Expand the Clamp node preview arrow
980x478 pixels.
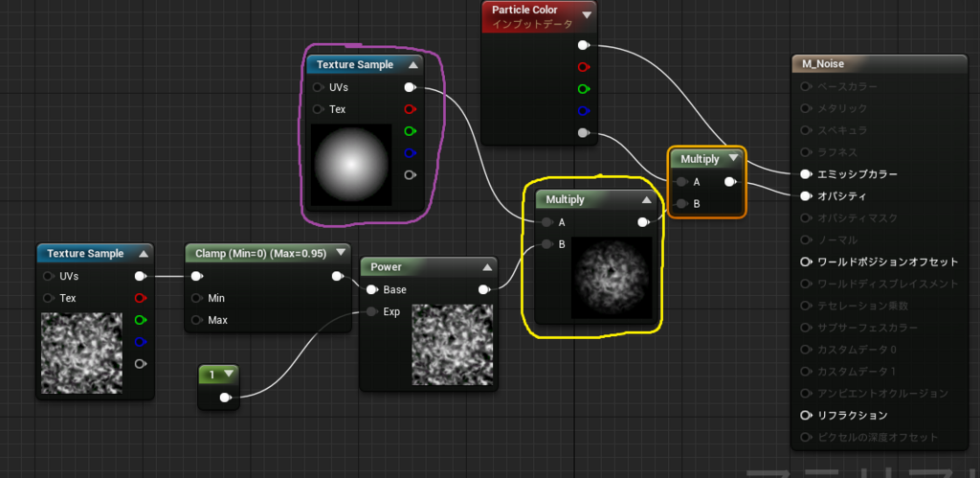pos(341,254)
